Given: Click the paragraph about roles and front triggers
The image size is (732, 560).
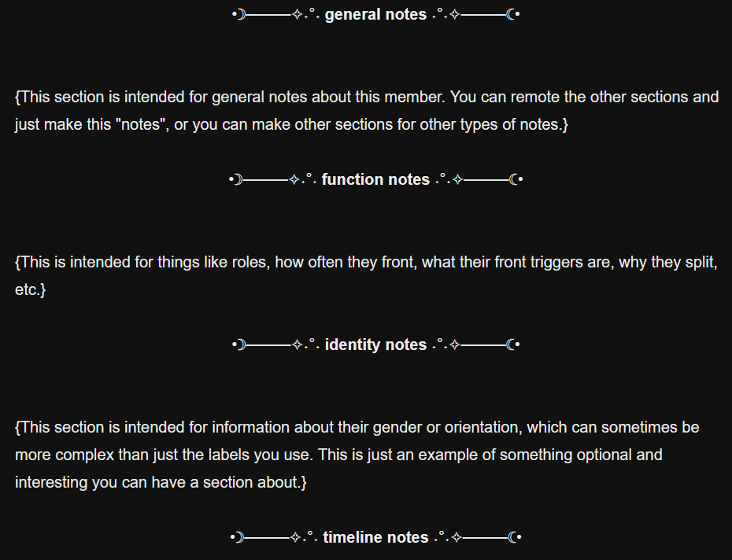Looking at the screenshot, I should pos(366,262).
